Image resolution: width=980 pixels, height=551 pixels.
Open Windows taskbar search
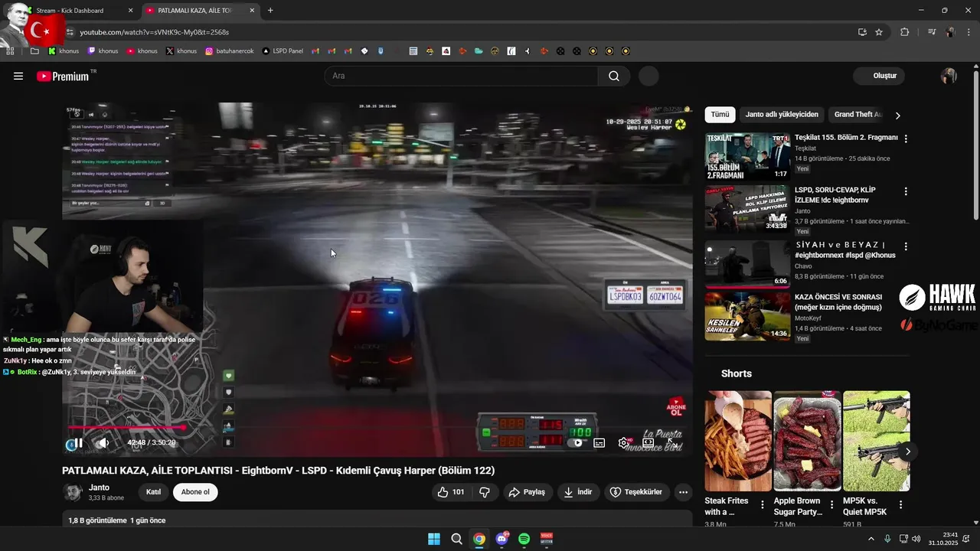tap(456, 539)
